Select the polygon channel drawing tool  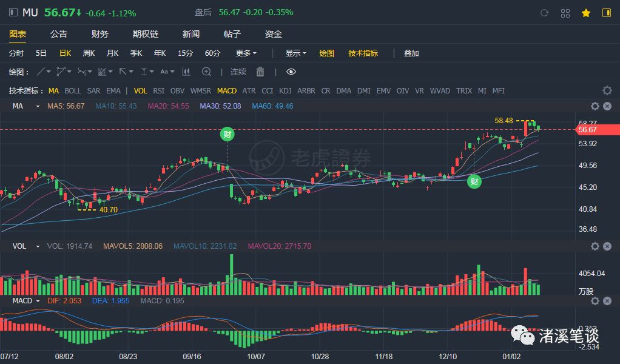(x=61, y=72)
